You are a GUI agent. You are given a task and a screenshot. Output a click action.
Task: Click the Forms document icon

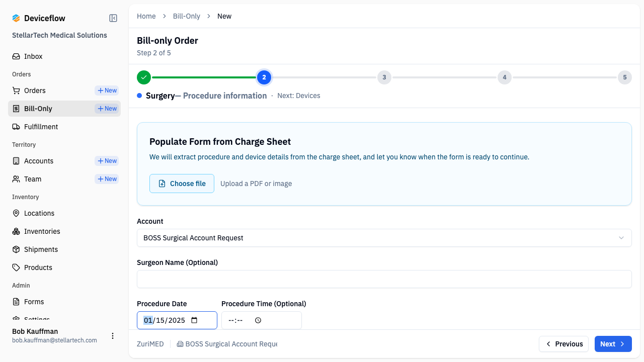tap(16, 302)
